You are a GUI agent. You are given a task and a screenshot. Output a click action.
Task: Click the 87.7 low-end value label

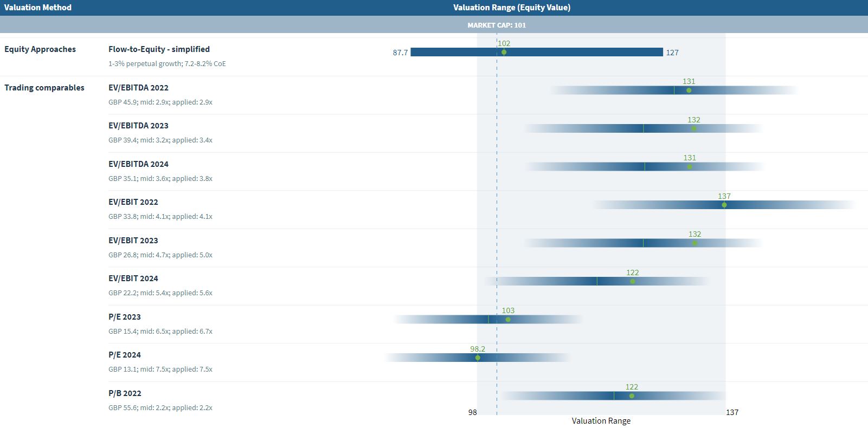[x=400, y=53]
